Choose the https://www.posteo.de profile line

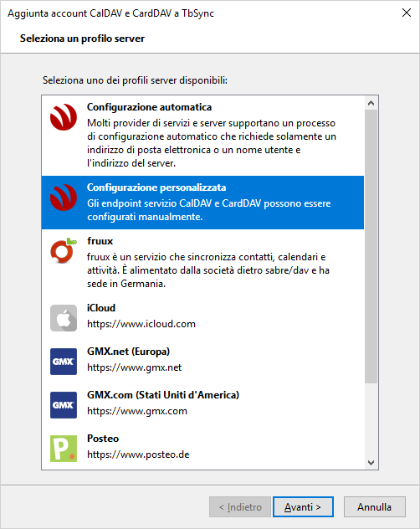click(x=138, y=455)
